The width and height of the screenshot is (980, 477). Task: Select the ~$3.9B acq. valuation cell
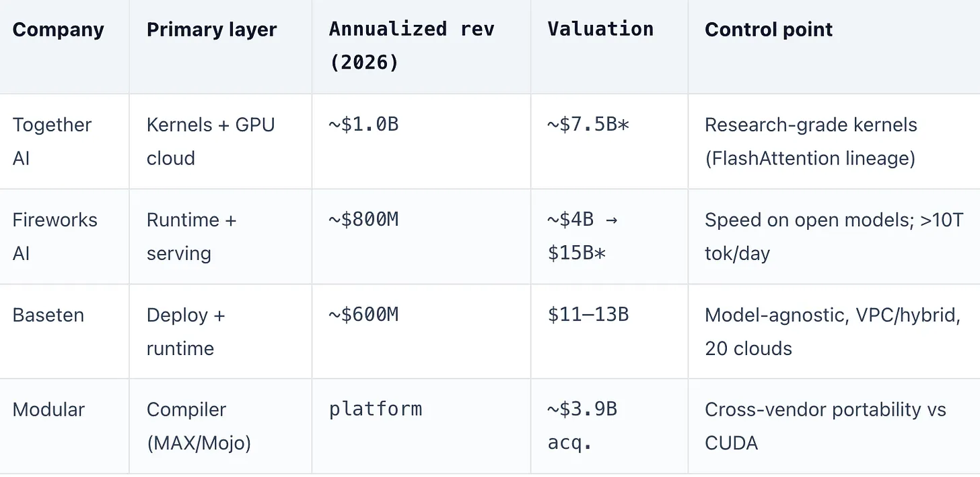(x=582, y=426)
